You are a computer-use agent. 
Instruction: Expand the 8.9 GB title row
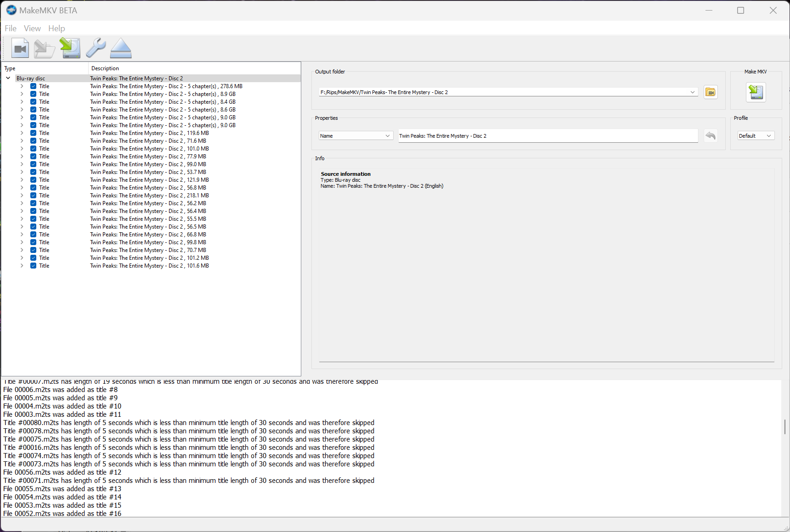22,94
